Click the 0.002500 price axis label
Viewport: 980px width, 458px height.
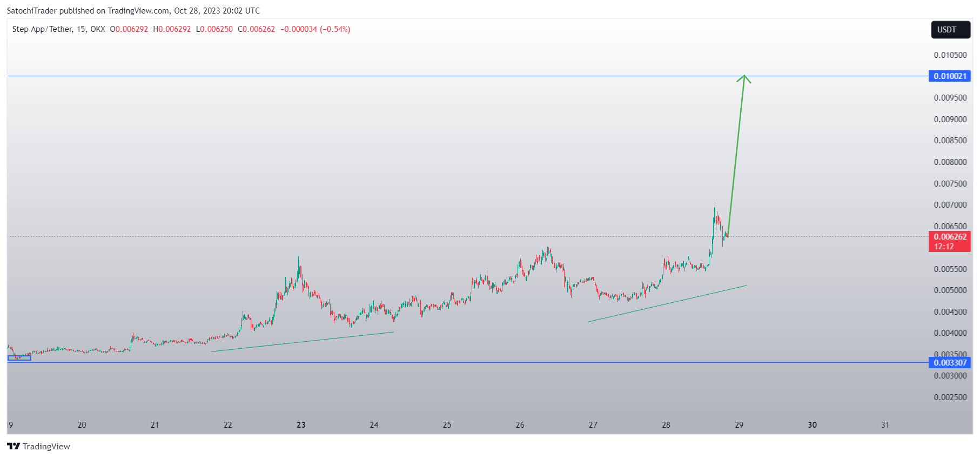coord(950,397)
